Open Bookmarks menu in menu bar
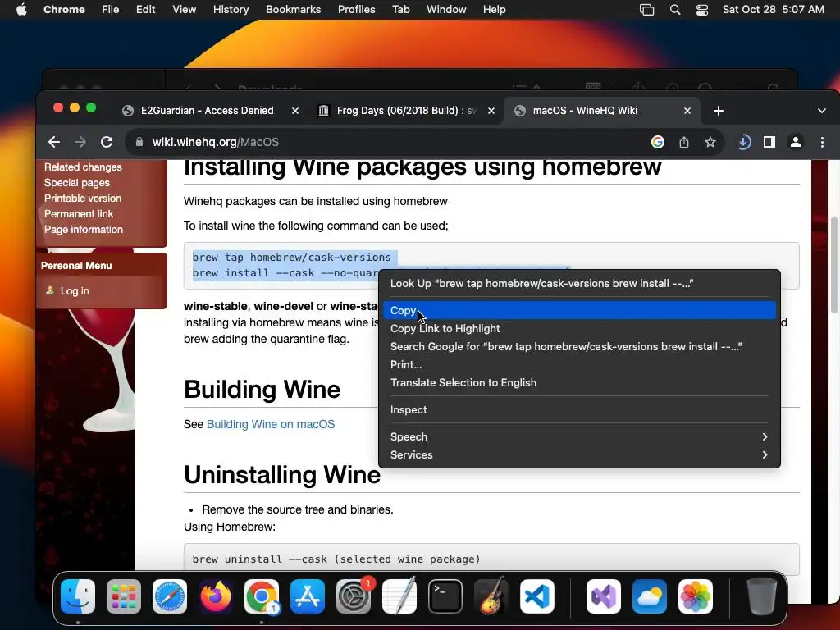 (x=293, y=9)
